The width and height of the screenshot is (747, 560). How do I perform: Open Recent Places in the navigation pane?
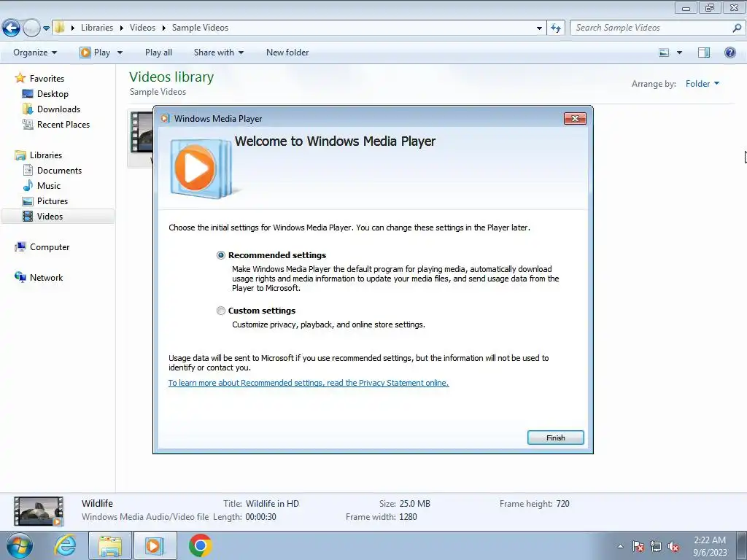coord(63,124)
